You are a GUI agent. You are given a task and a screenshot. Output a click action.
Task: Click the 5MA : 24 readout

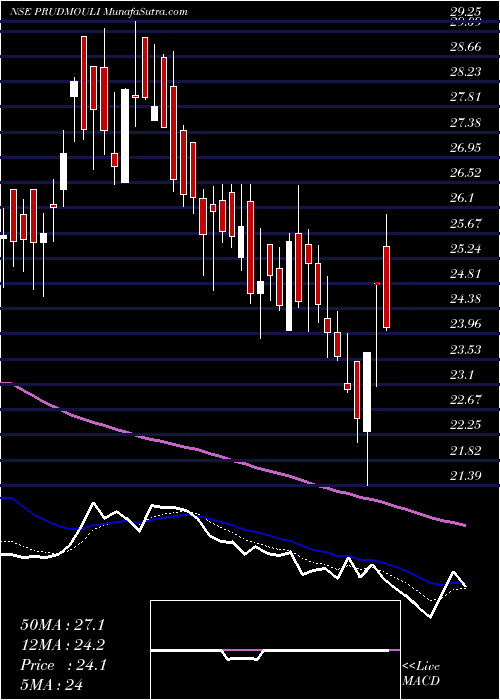53,685
